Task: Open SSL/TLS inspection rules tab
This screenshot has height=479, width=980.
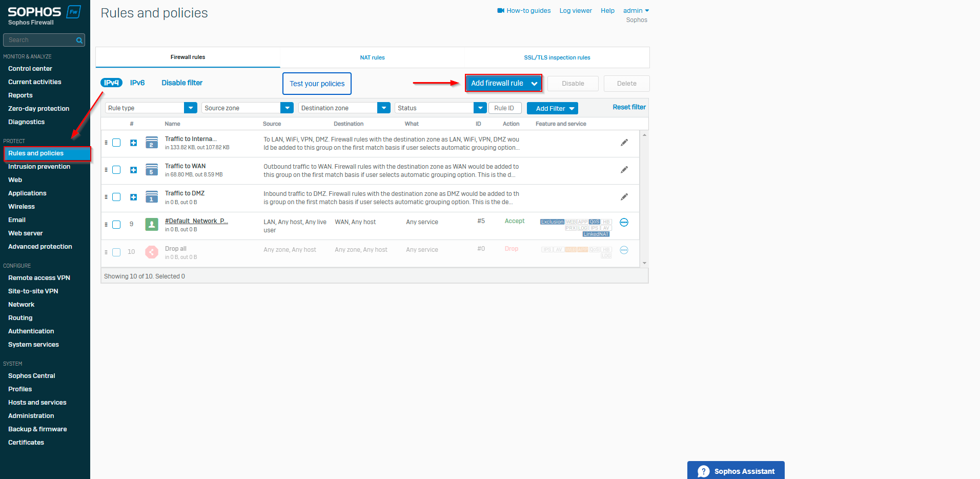Action: [x=557, y=57]
